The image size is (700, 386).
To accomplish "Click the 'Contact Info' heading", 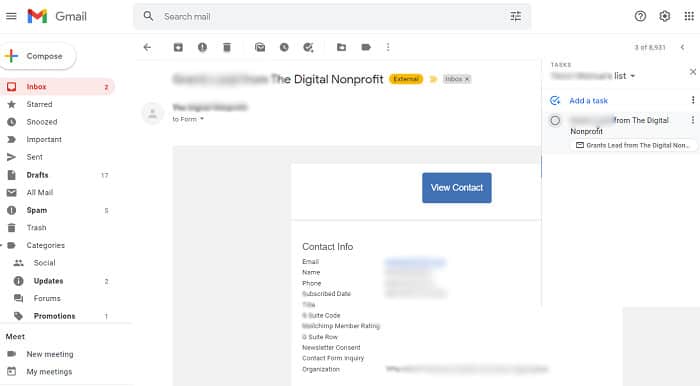I will (x=327, y=247).
